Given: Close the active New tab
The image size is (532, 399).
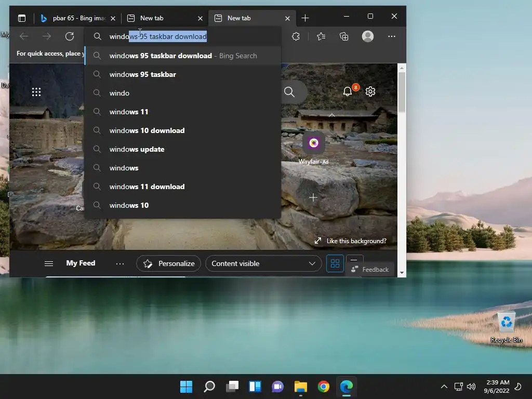Looking at the screenshot, I should pos(287,18).
